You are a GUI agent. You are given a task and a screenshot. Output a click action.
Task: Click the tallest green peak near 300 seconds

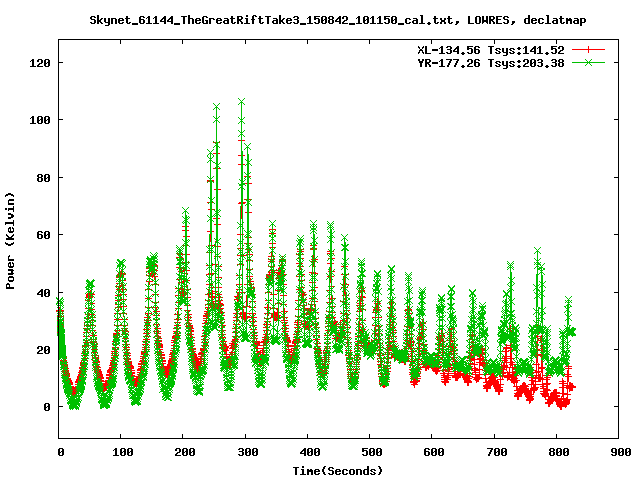click(x=242, y=101)
